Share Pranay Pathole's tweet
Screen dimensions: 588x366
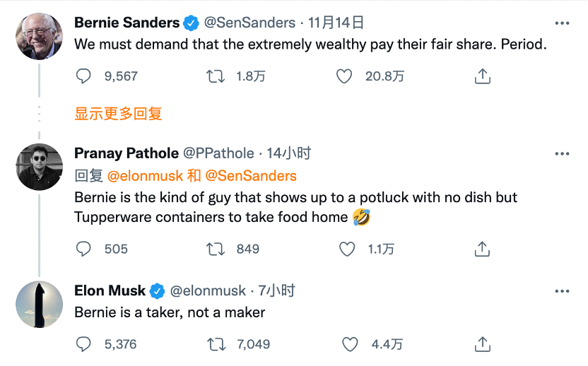click(x=483, y=249)
